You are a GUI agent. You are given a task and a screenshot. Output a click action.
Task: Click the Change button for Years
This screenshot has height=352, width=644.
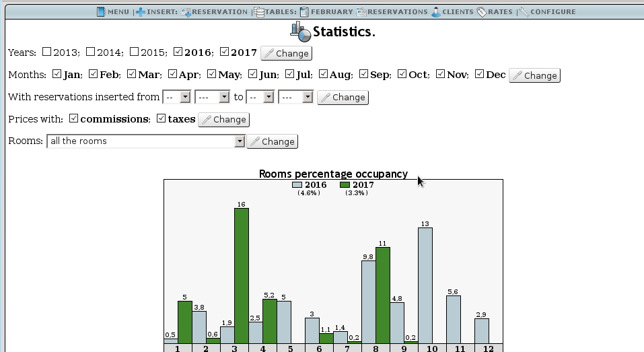pyautogui.click(x=286, y=53)
